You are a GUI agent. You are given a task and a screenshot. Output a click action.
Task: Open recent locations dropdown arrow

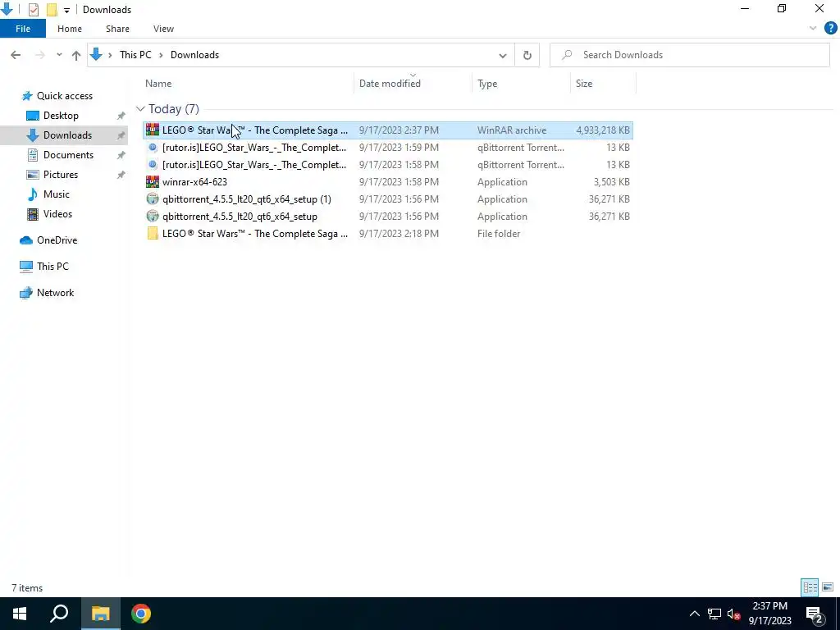(59, 55)
